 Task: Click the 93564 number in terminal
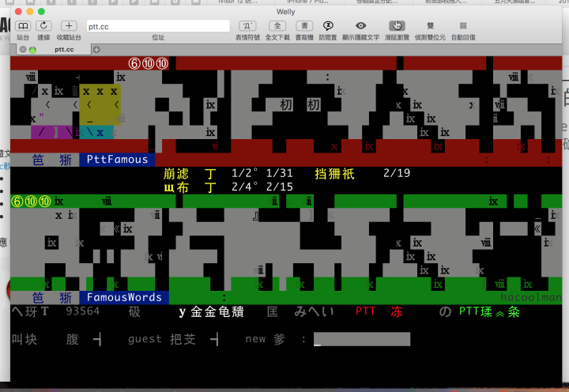tap(83, 311)
